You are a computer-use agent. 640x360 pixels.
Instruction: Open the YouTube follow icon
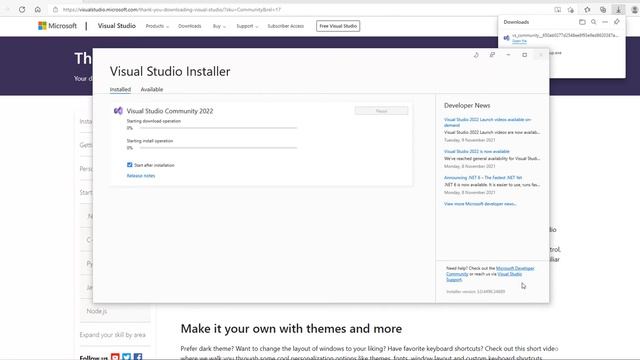click(115, 357)
